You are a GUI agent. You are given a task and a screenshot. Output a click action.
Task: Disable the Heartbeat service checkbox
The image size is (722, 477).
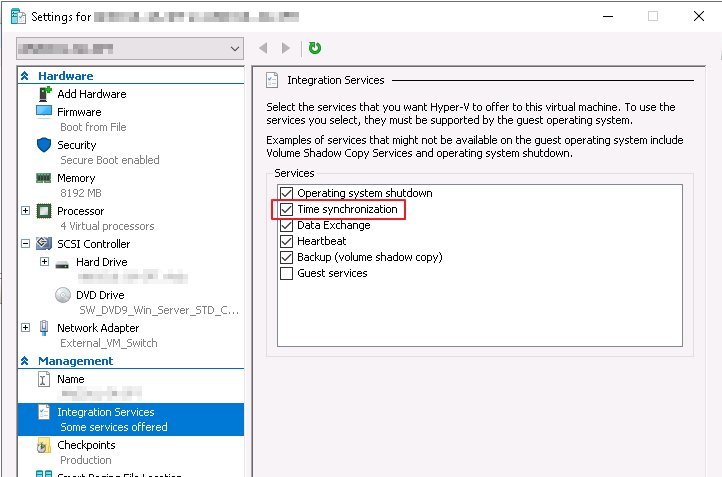[x=287, y=241]
